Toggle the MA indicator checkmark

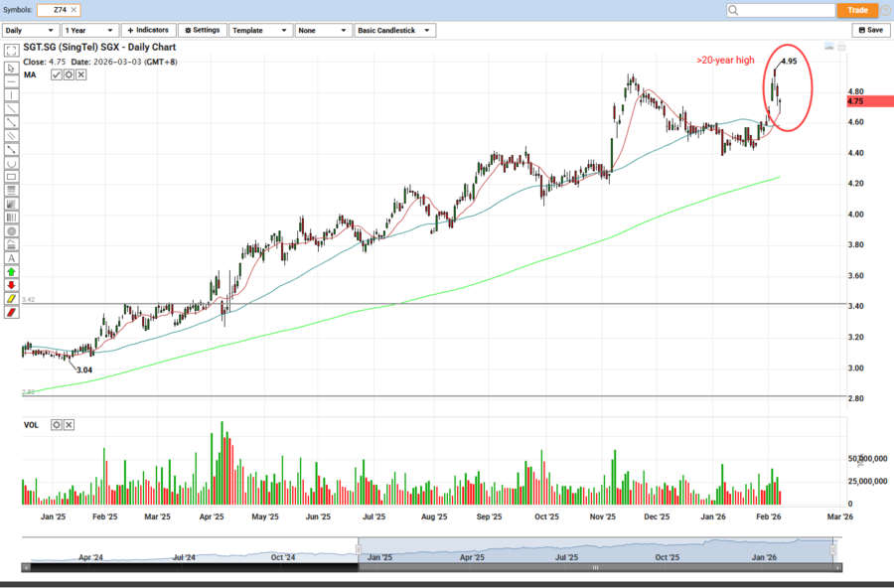coord(57,74)
